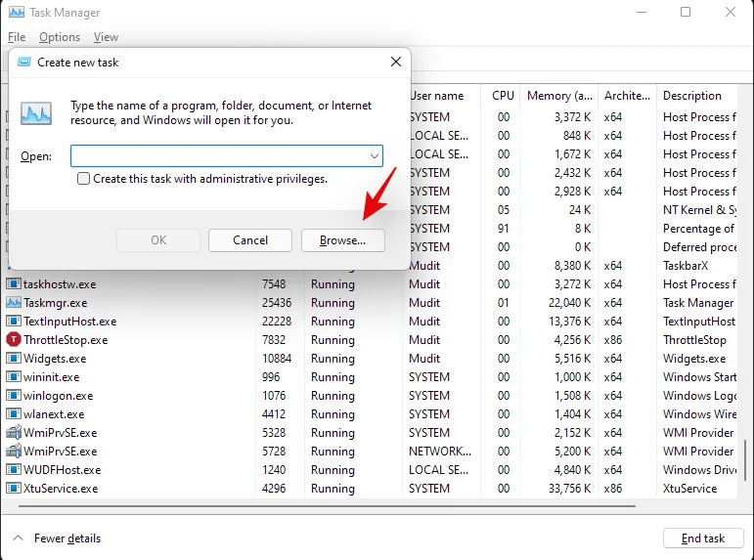Click the Taskmgr.exe graph icon

click(x=14, y=303)
